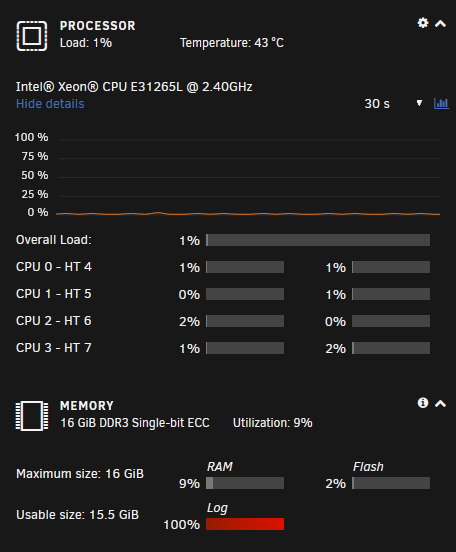The height and width of the screenshot is (552, 456).
Task: Click the Intel Xeon CPU model text
Action: 134,87
